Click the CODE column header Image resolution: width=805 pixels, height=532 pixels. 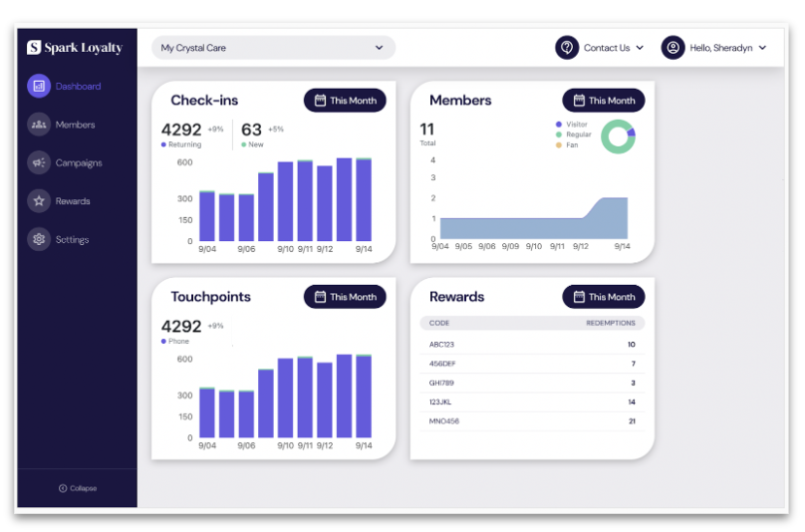(x=439, y=323)
